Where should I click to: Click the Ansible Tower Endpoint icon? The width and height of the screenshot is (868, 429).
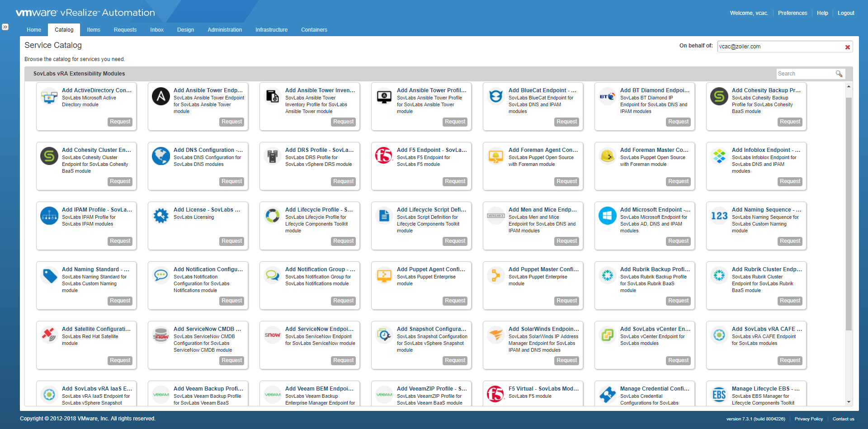tap(161, 96)
